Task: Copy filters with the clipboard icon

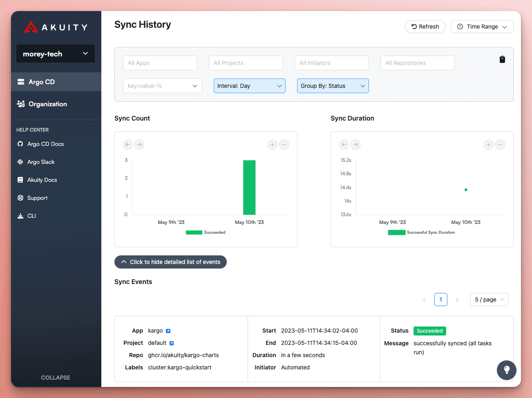Action: click(x=502, y=59)
